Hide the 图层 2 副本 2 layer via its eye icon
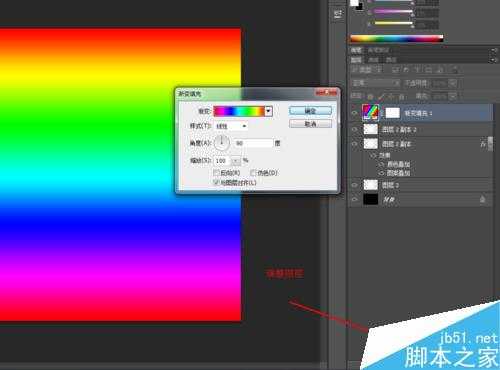 (x=355, y=129)
